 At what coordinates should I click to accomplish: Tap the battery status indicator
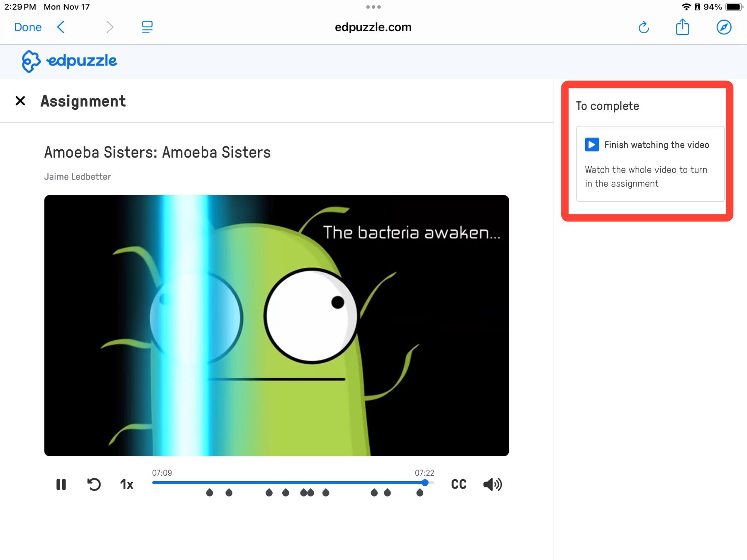[734, 7]
